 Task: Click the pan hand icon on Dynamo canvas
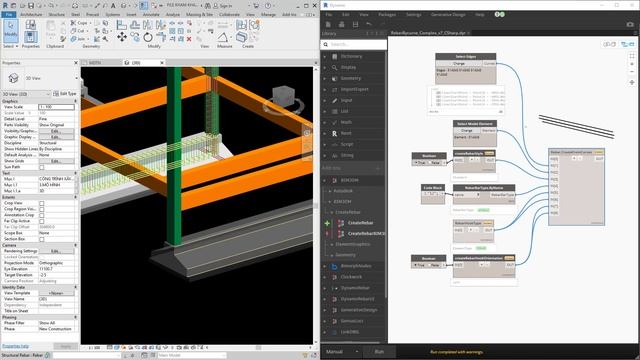632,82
